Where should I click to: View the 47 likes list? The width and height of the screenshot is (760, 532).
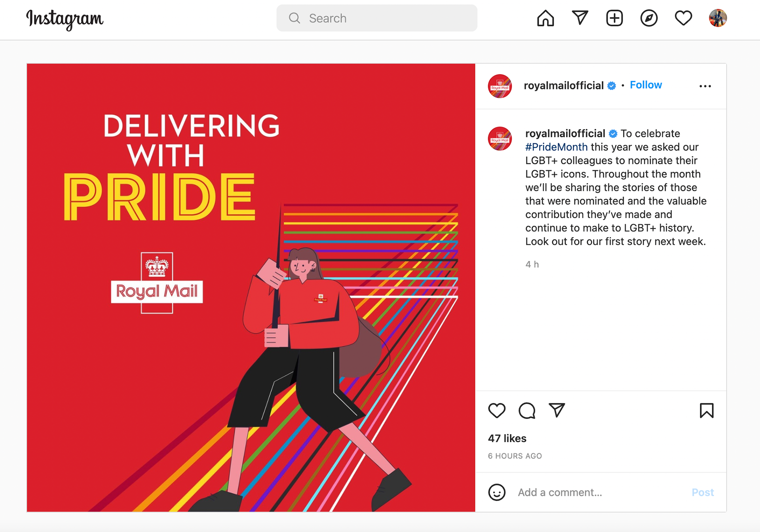click(x=507, y=439)
